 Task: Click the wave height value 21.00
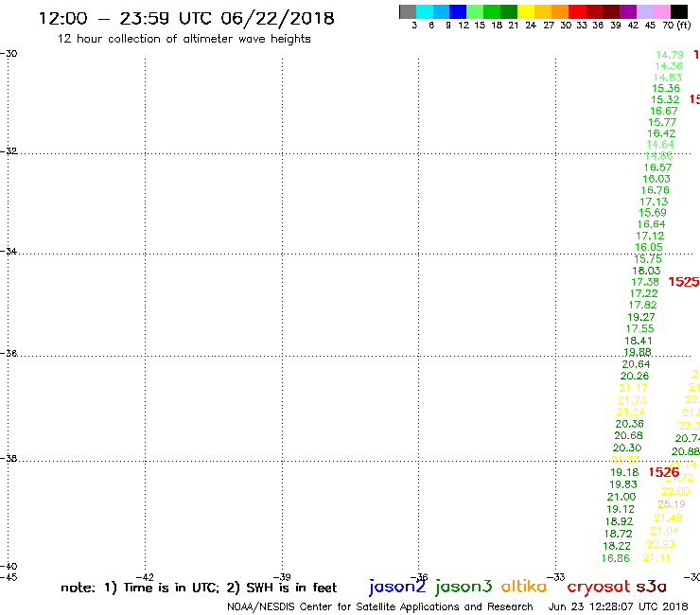pyautogui.click(x=621, y=497)
